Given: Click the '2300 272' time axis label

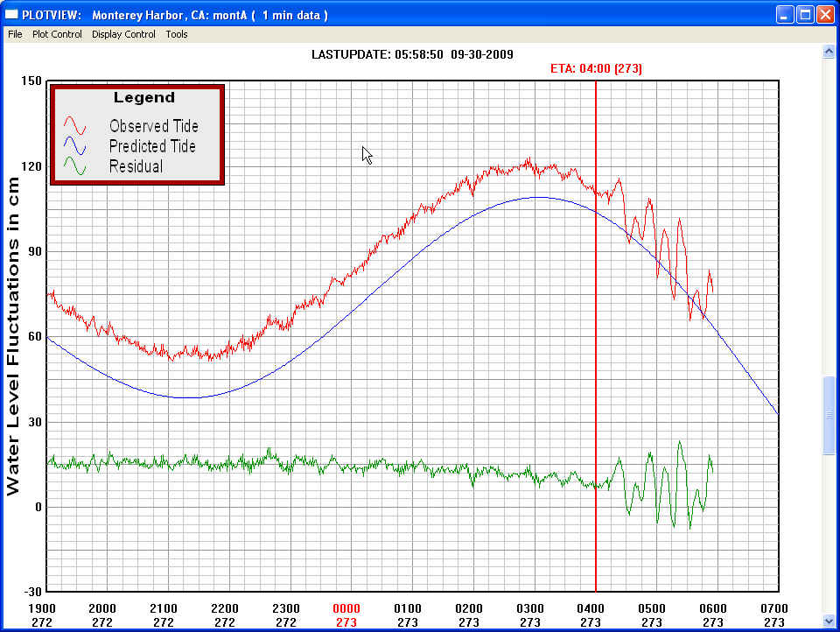Looking at the screenshot, I should tap(286, 615).
